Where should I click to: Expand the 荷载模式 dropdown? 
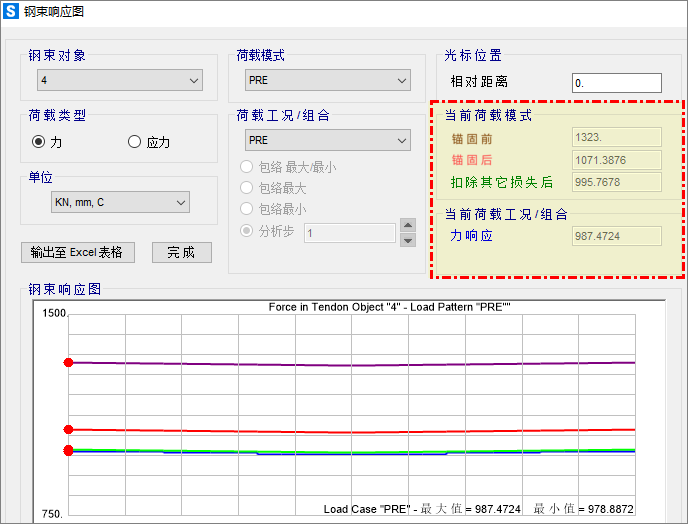point(327,80)
